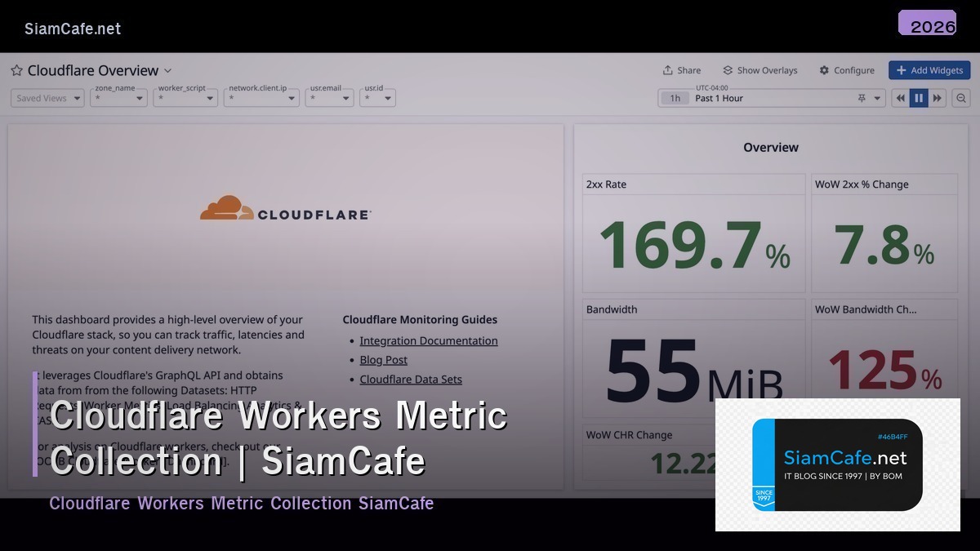Viewport: 980px width, 551px height.
Task: Click the pin icon next to Past 1 Hour
Action: 861,97
